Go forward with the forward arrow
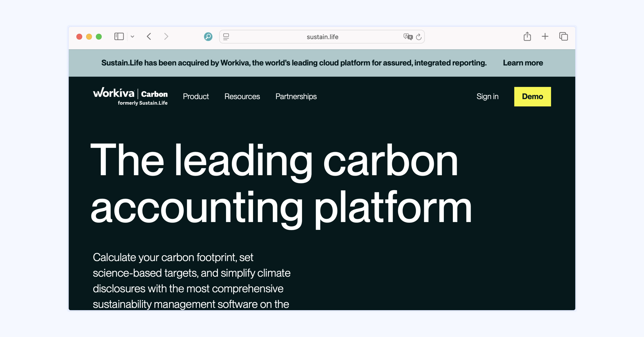Viewport: 644px width, 337px height. click(x=166, y=37)
